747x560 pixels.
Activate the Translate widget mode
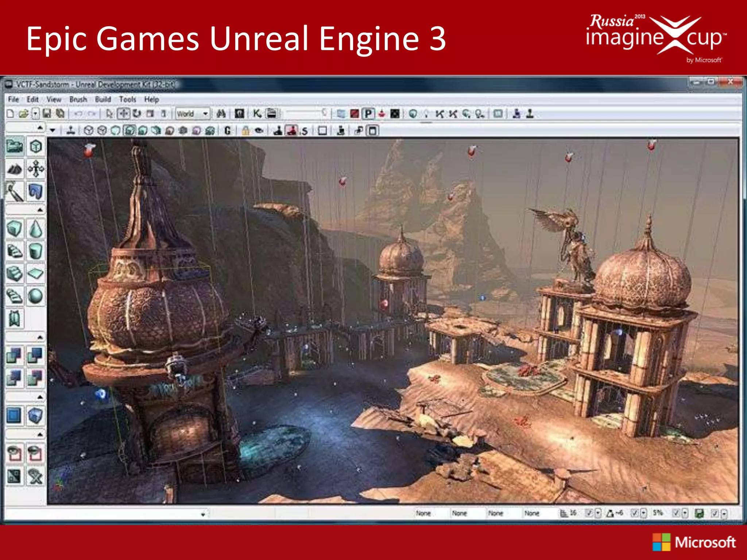123,114
